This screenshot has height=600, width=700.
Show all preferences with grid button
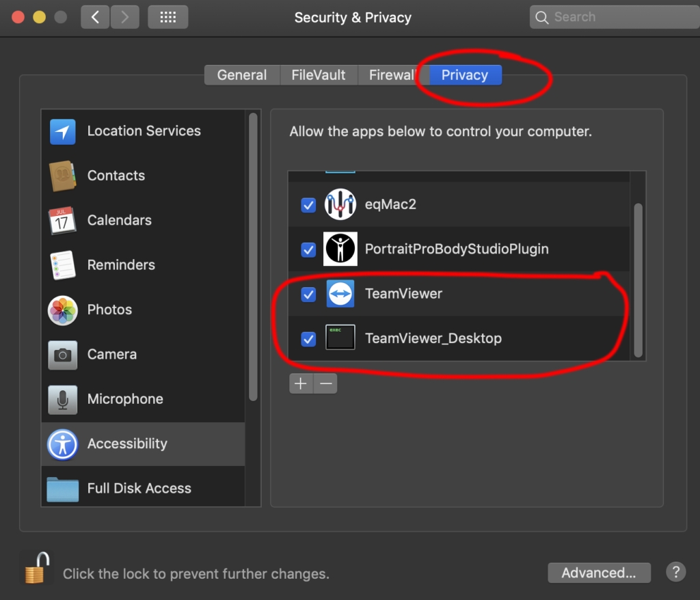168,17
